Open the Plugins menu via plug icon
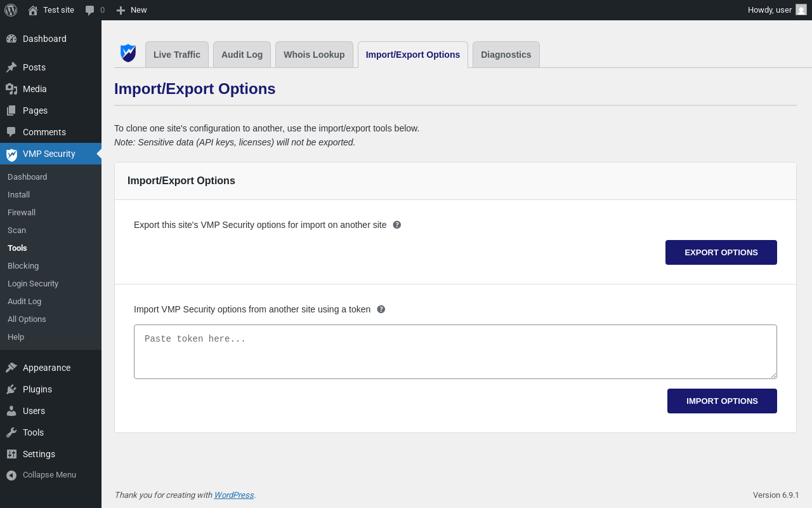 tap(11, 389)
